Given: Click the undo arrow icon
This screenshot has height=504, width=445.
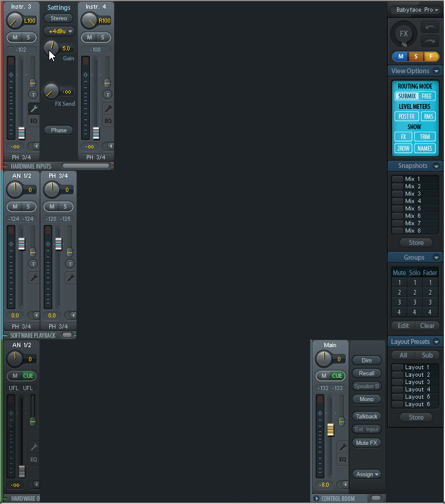Looking at the screenshot, I should pos(430,28).
